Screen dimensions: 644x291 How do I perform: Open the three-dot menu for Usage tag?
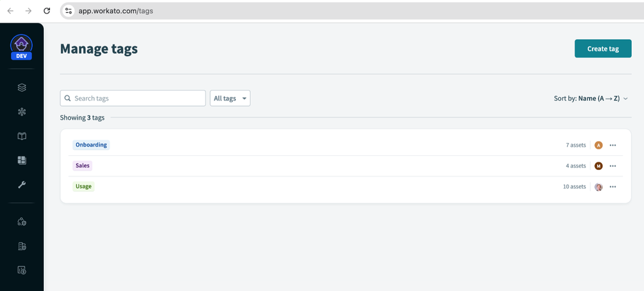612,187
